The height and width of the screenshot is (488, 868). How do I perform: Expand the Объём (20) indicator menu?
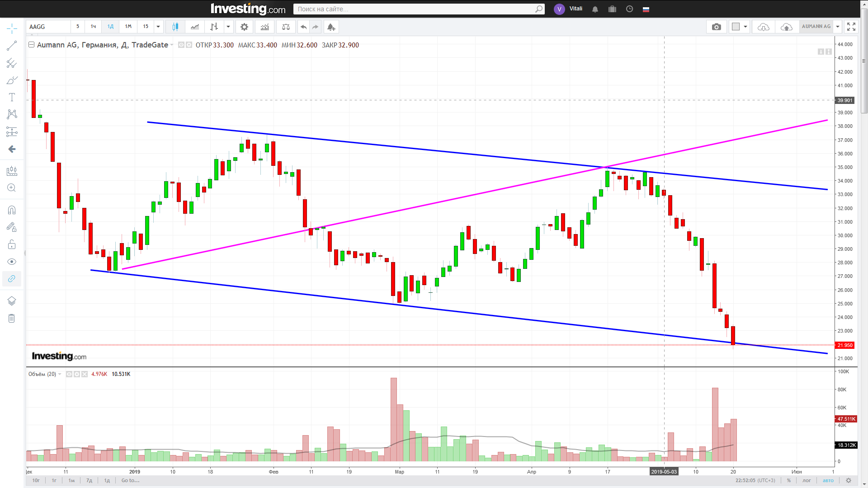point(60,374)
